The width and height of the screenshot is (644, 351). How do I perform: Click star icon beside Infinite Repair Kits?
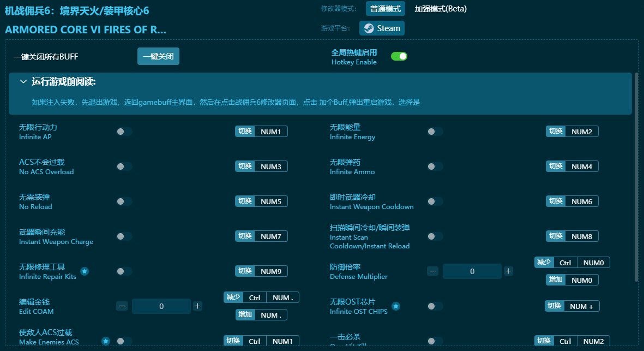(85, 271)
